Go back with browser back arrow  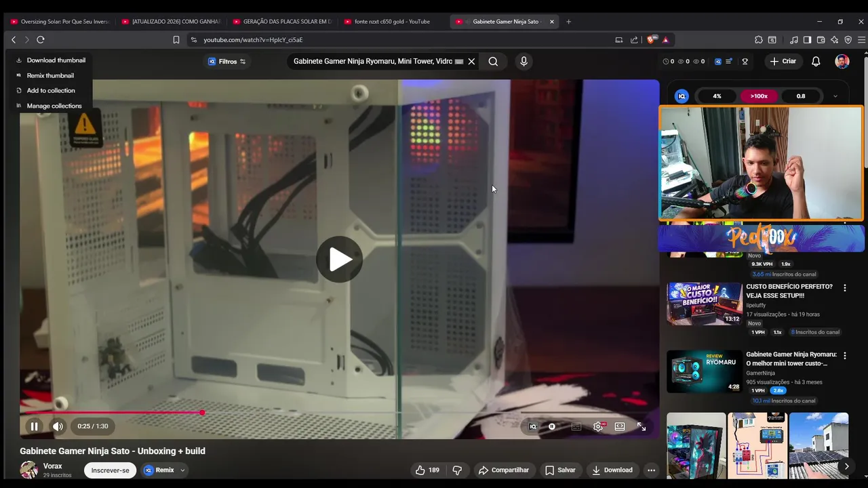click(x=14, y=40)
